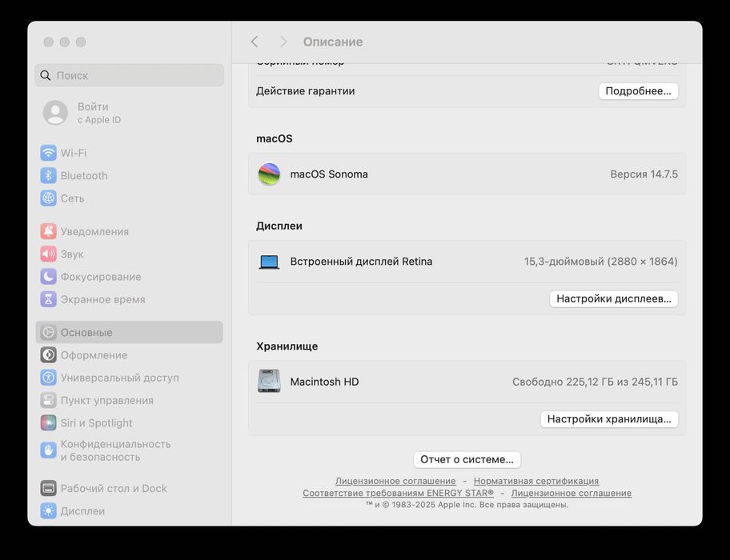Click the macOS Sonoma icon

point(269,174)
